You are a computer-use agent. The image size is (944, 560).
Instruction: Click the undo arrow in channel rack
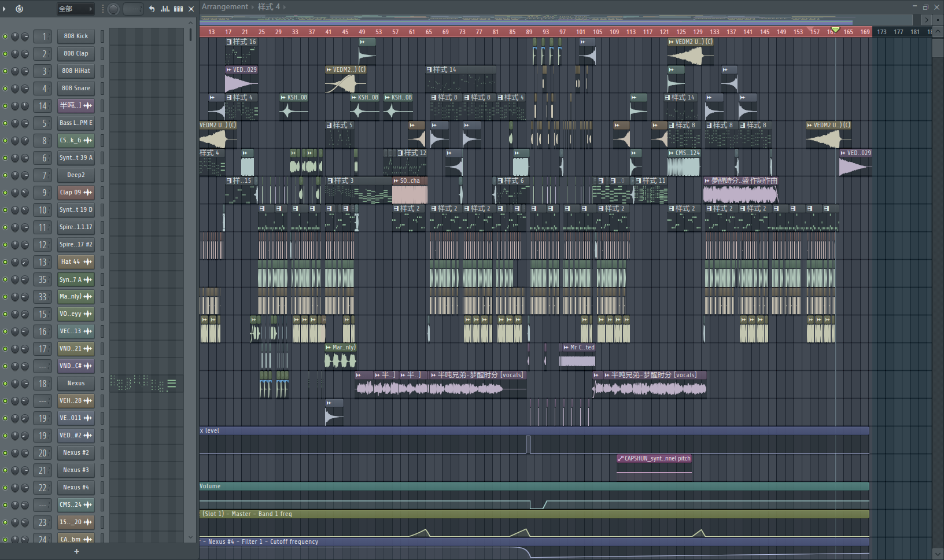[x=152, y=9]
